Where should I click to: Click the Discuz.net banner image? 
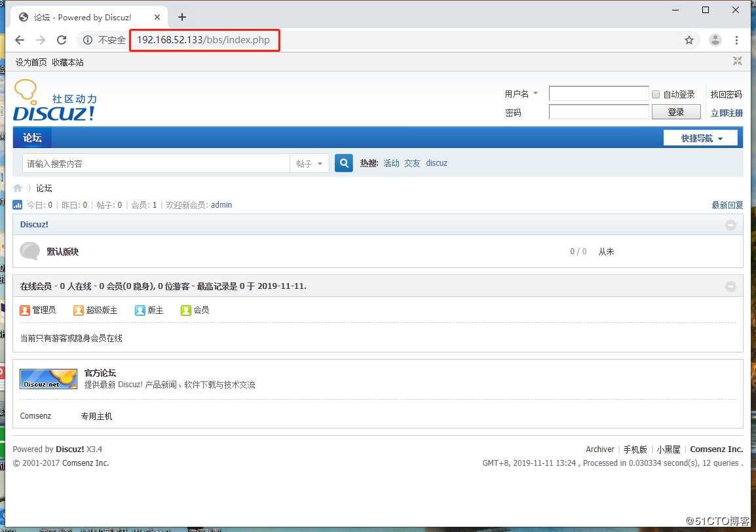48,379
